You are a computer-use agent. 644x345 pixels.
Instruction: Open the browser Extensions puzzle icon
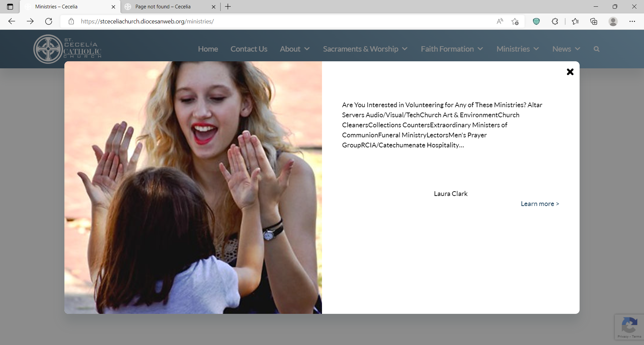[x=555, y=21]
